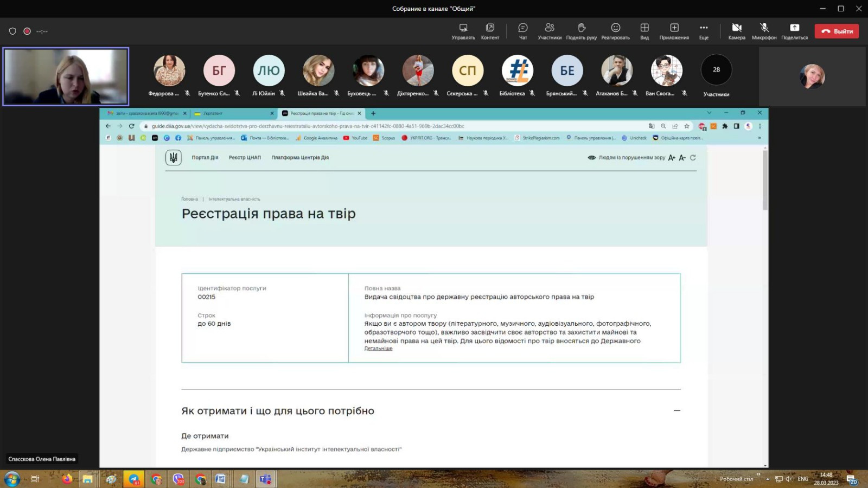Expand the 28 more participants overflow
This screenshot has width=868, height=488.
tap(716, 70)
